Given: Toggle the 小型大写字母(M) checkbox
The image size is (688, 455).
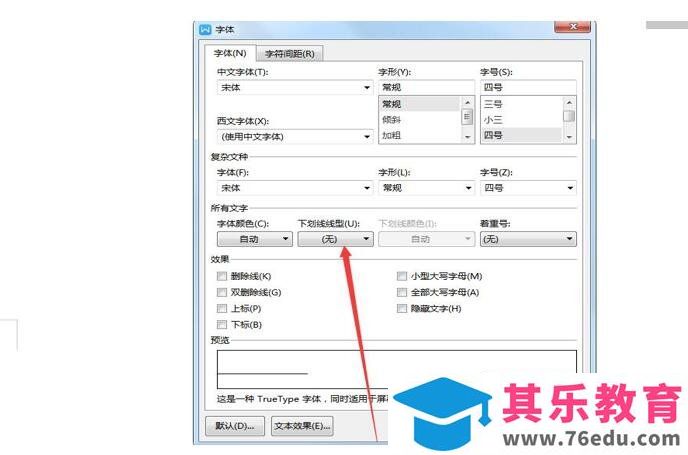Looking at the screenshot, I should [402, 276].
